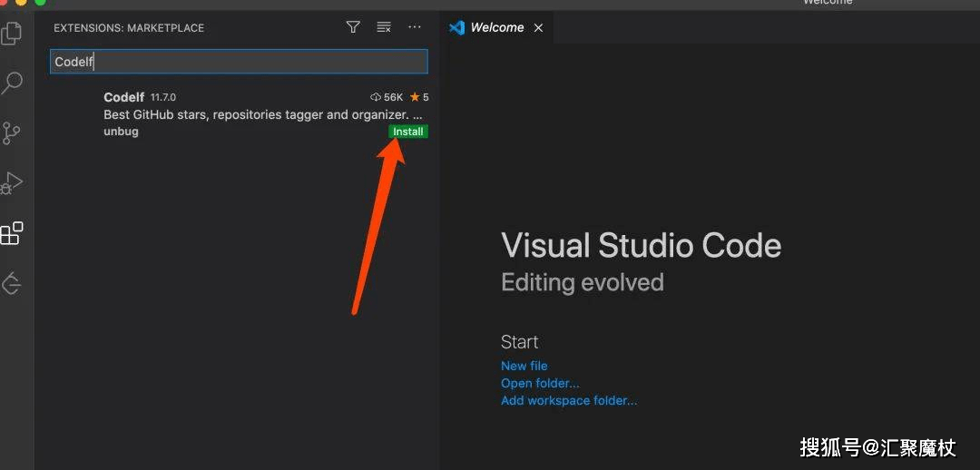Click the Extensions: Marketplace panel header

point(129,28)
